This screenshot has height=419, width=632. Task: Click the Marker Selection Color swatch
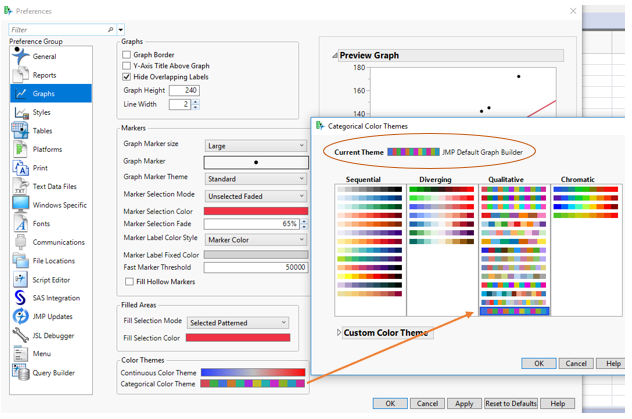(256, 211)
